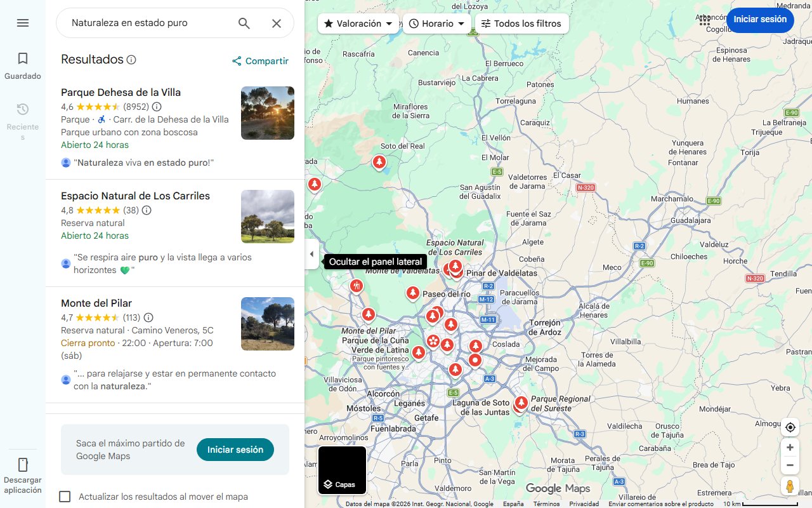Open the hamburger navigation menu
Screen dimensions: 812x508
23,23
